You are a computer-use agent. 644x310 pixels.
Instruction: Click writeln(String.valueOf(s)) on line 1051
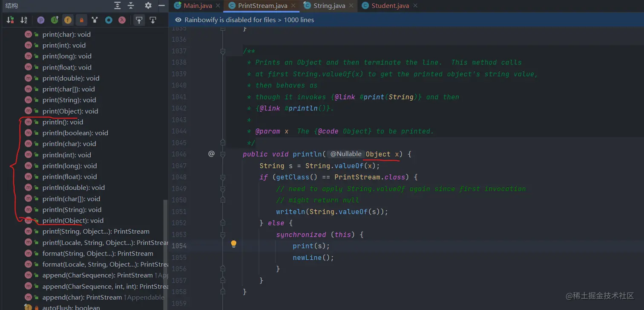pyautogui.click(x=332, y=211)
